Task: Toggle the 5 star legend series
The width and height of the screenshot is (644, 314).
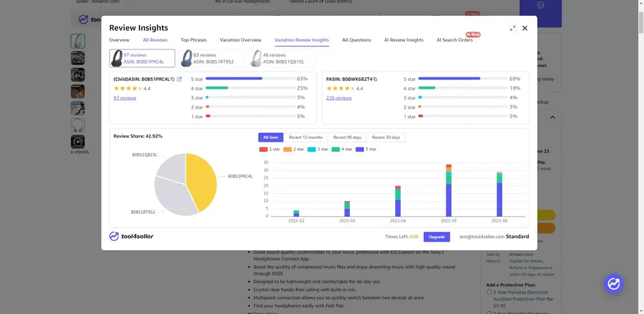Action: tap(366, 149)
